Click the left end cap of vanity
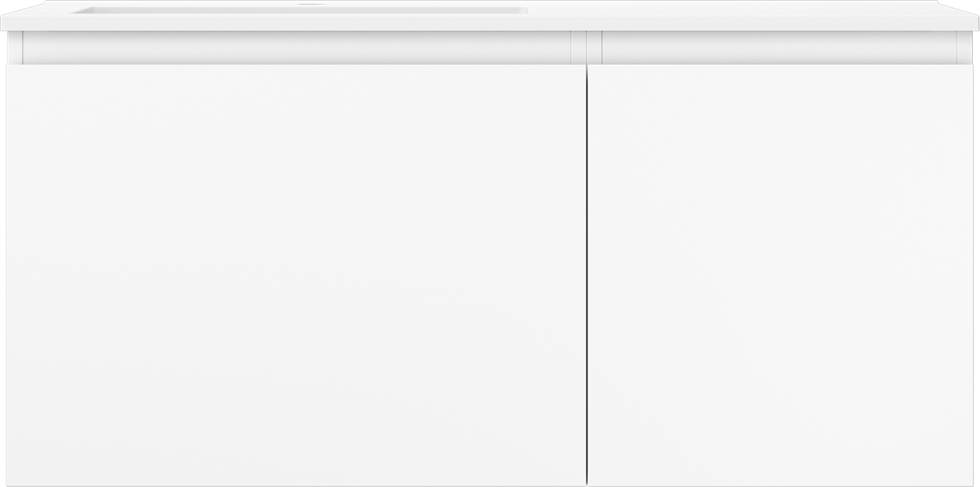 (x=14, y=48)
